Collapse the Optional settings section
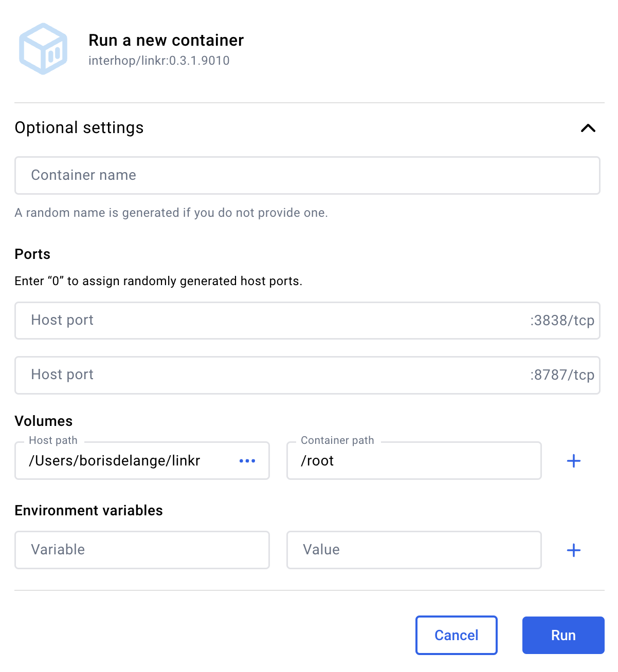 click(588, 128)
